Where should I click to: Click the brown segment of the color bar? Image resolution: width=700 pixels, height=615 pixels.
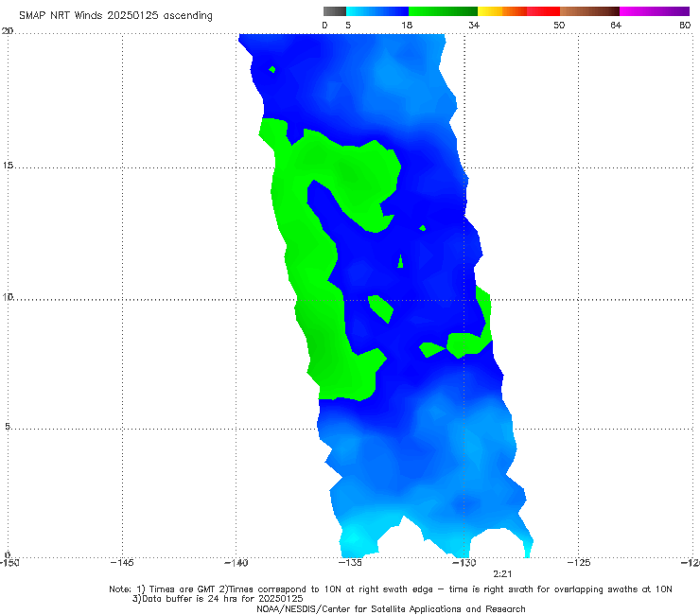(x=589, y=11)
